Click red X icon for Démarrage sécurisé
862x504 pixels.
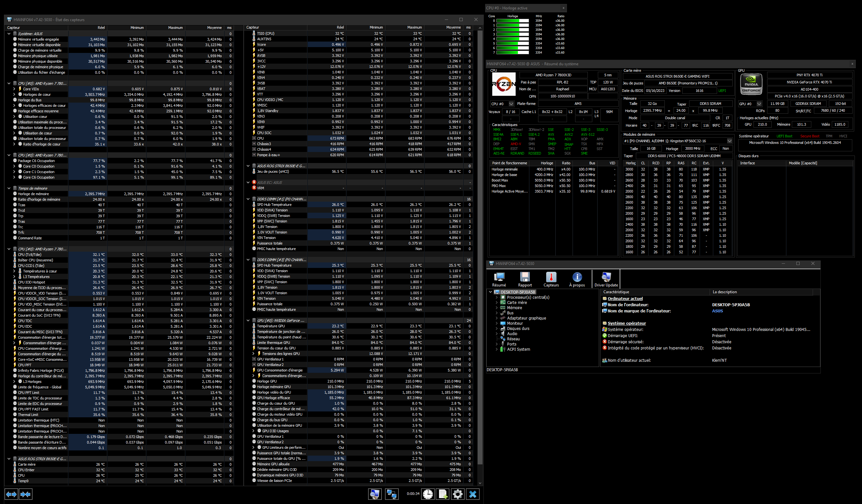point(604,342)
